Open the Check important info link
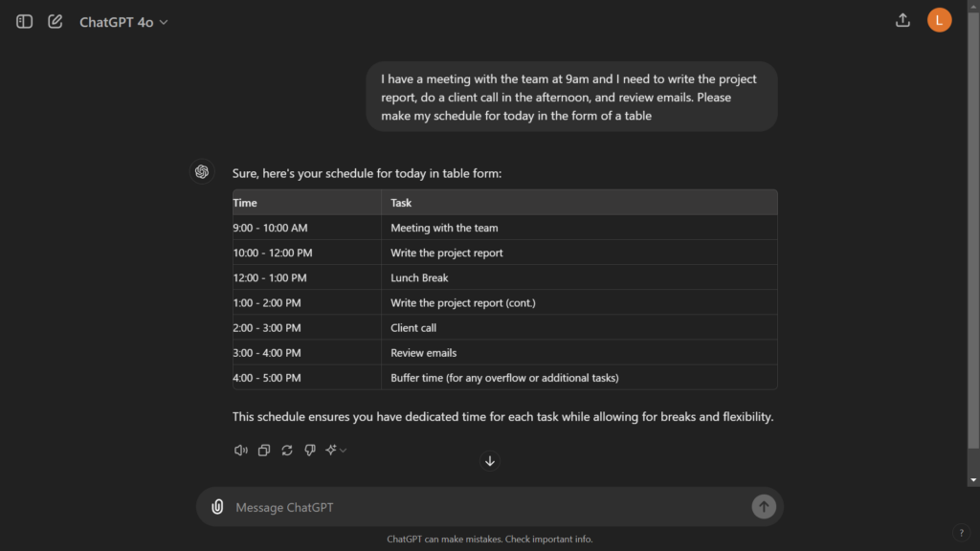The image size is (980, 551). coord(546,539)
